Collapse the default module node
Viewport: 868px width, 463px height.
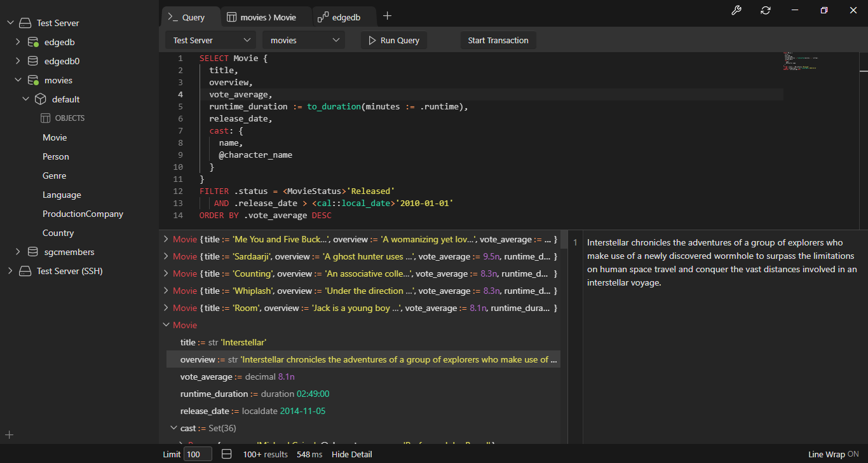coord(25,99)
